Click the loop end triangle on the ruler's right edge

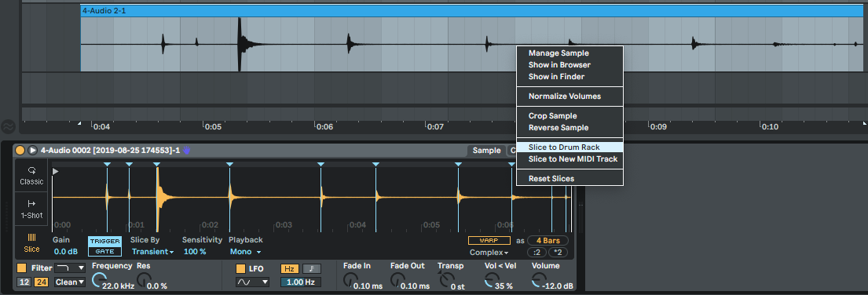click(x=865, y=122)
